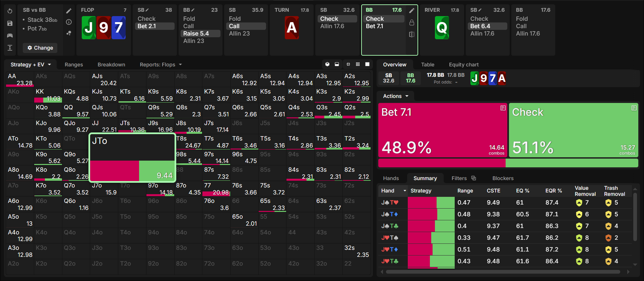The height and width of the screenshot is (281, 644).
Task: Click the collapse-height icon below the gamepad
Action: point(10,48)
